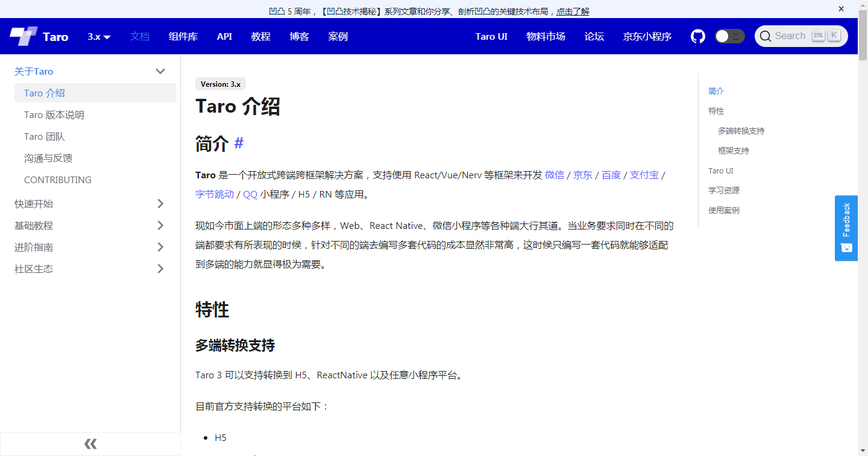868x456 pixels.
Task: Follow the 支付宝 link in the intro
Action: [x=644, y=175]
